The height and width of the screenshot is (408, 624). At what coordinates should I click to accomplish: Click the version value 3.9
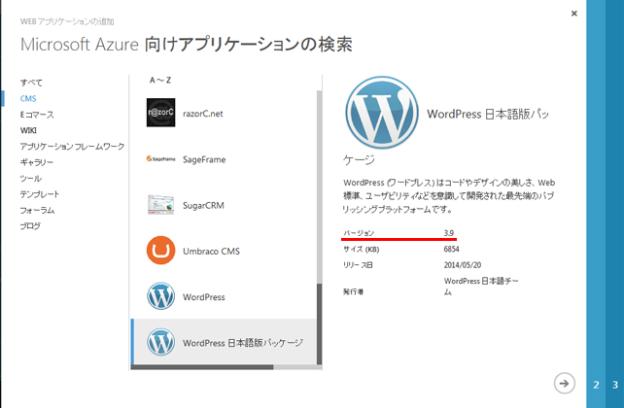click(x=449, y=233)
